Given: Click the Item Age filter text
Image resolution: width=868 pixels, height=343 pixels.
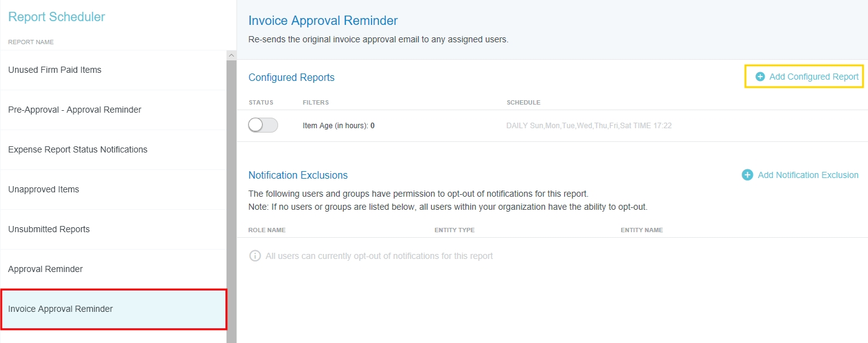Looking at the screenshot, I should click(x=338, y=126).
